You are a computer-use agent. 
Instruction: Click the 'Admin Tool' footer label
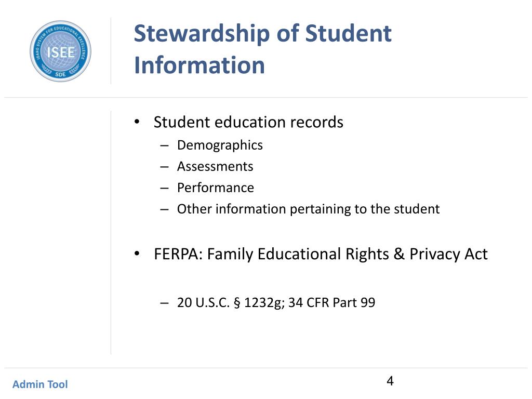click(40, 384)
